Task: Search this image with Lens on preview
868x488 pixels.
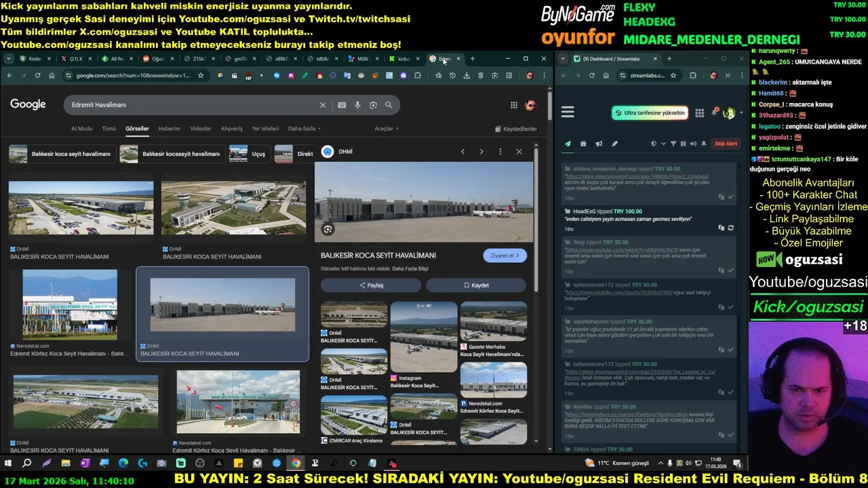Action: tap(328, 229)
